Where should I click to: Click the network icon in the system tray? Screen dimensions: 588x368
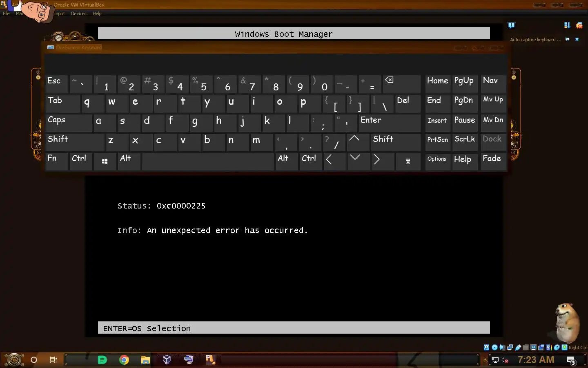coord(495,360)
